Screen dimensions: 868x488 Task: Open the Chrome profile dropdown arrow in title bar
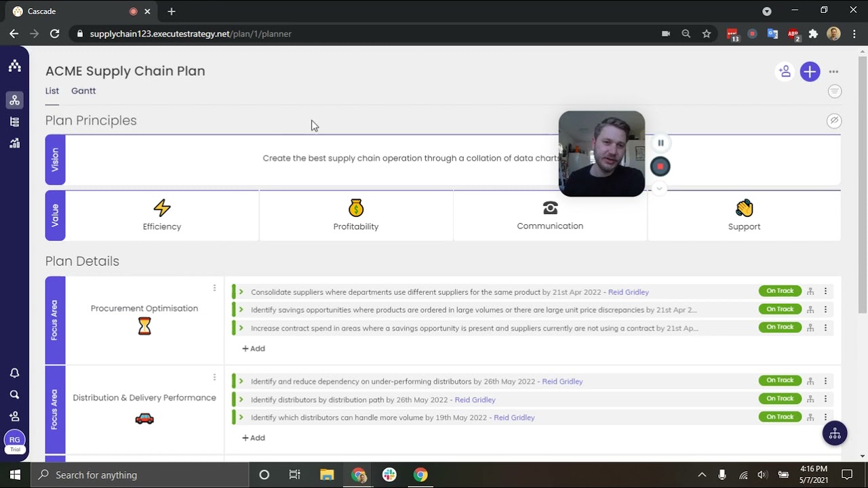tap(767, 12)
